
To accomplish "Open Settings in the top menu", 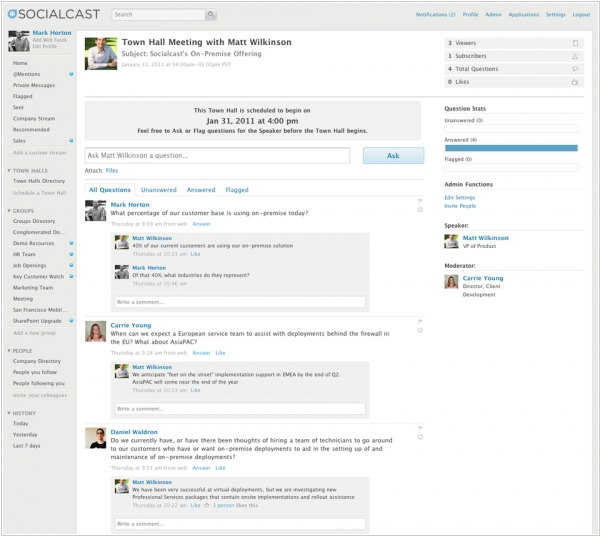I will pyautogui.click(x=556, y=15).
